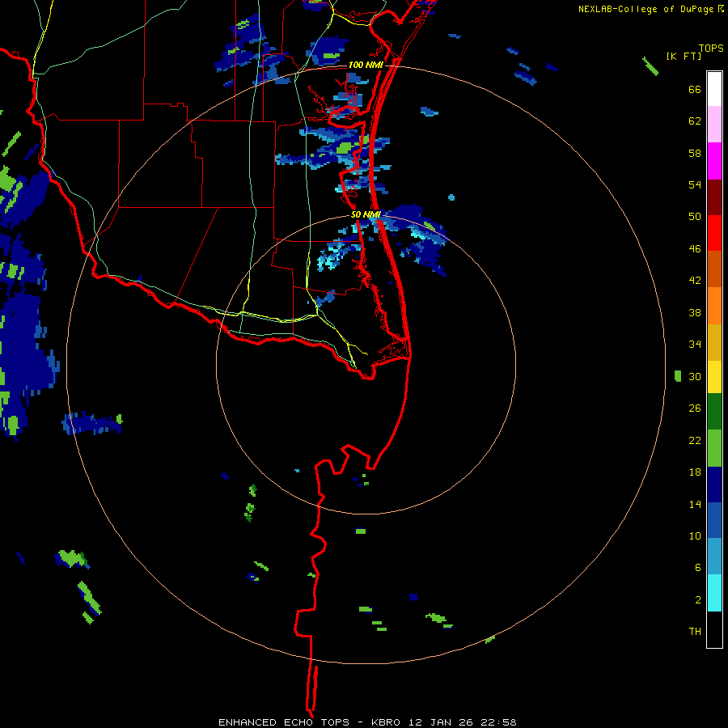Click the ENHANCED ECHO TOPS caption text
Screen dimensions: 728x728
click(284, 722)
